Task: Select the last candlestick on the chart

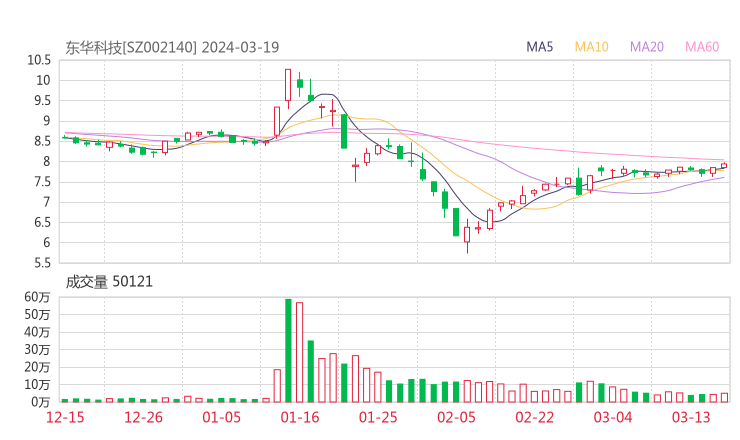Action: 724,166
